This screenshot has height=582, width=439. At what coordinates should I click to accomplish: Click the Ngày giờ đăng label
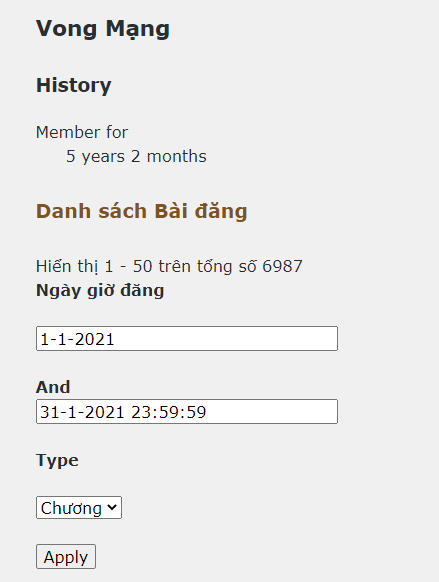(x=100, y=290)
